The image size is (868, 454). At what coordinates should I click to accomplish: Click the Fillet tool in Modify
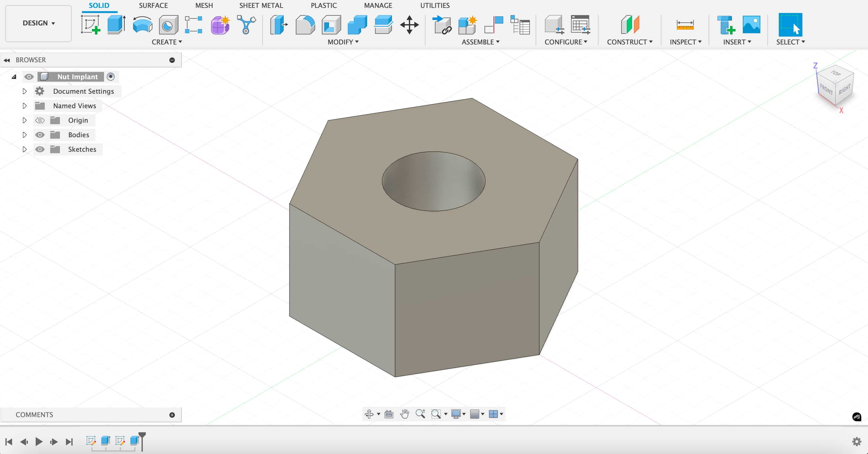click(305, 24)
